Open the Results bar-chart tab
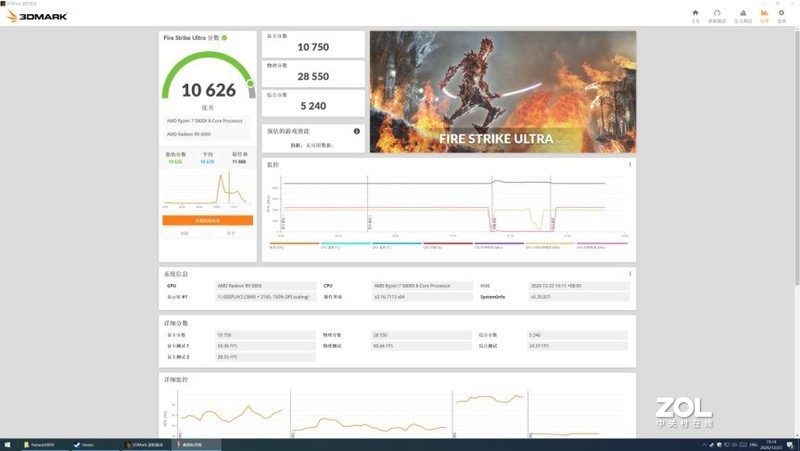Viewport: 800px width, 451px height. click(764, 16)
